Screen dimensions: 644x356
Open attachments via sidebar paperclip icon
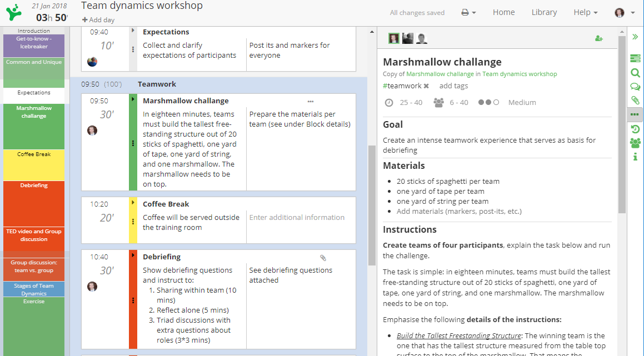[635, 101]
